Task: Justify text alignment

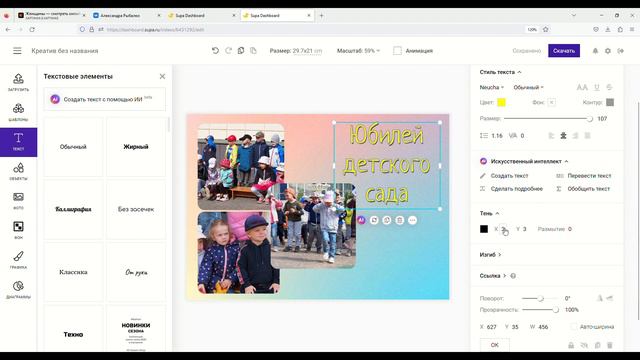Action: pyautogui.click(x=587, y=136)
